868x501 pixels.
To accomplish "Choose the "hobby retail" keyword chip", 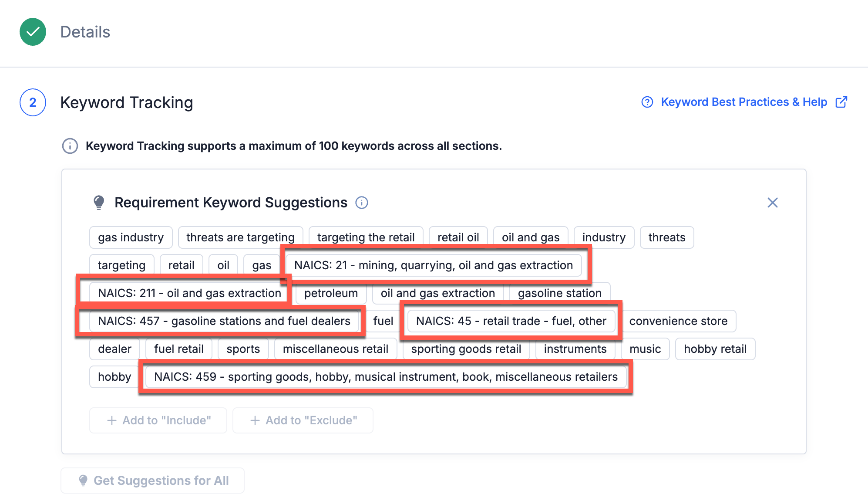I will point(715,349).
